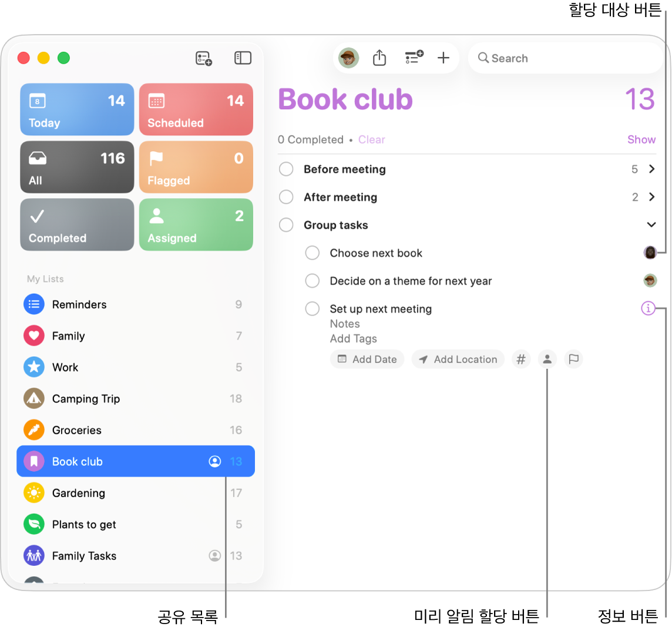Expand After meeting subtasks chevron

click(x=651, y=197)
